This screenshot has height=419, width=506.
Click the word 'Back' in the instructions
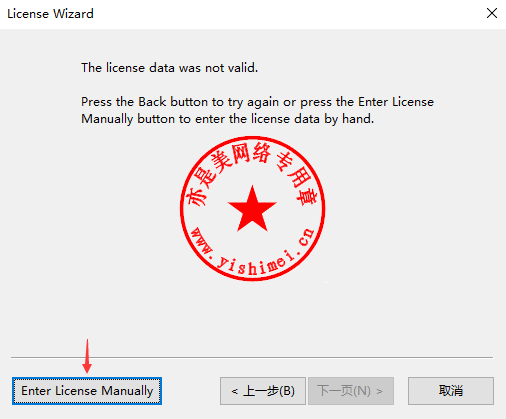pos(152,102)
